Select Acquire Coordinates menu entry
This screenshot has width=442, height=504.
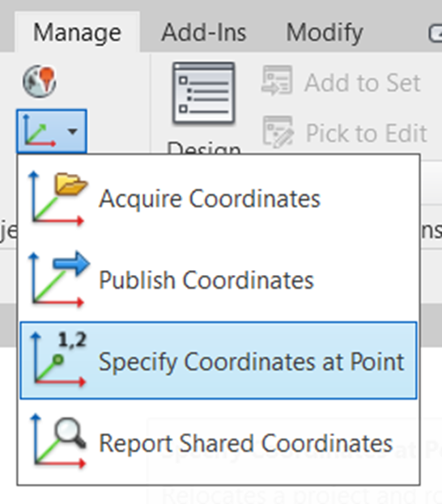click(219, 198)
